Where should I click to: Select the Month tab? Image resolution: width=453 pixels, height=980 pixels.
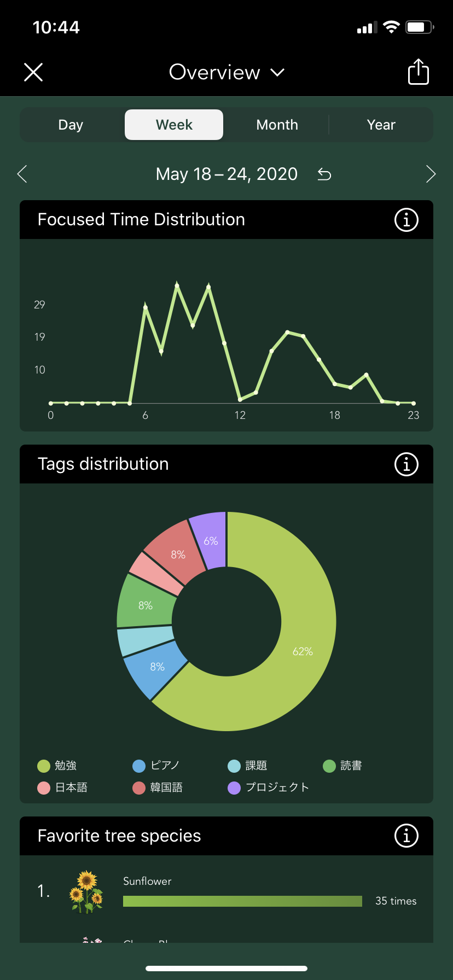tap(277, 125)
